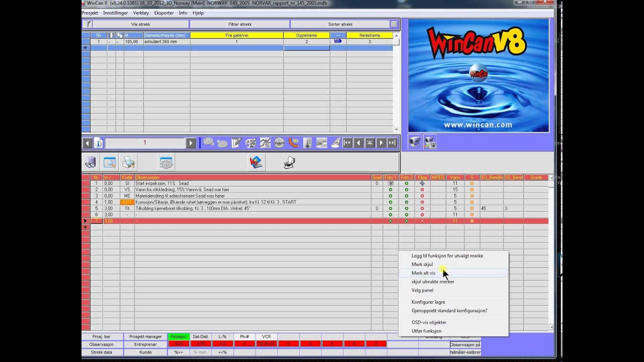Go to next section arrow right of counter
Viewport: 644px width, 362px height.
(191, 143)
